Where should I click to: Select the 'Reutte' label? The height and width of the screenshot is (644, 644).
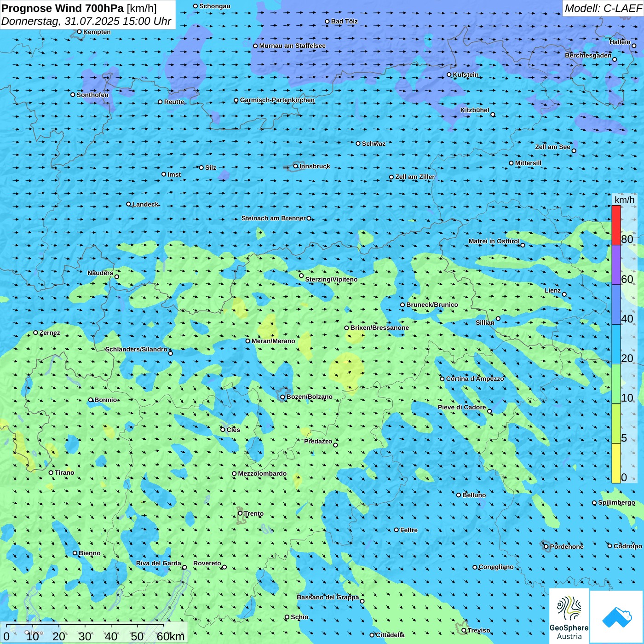pyautogui.click(x=174, y=102)
